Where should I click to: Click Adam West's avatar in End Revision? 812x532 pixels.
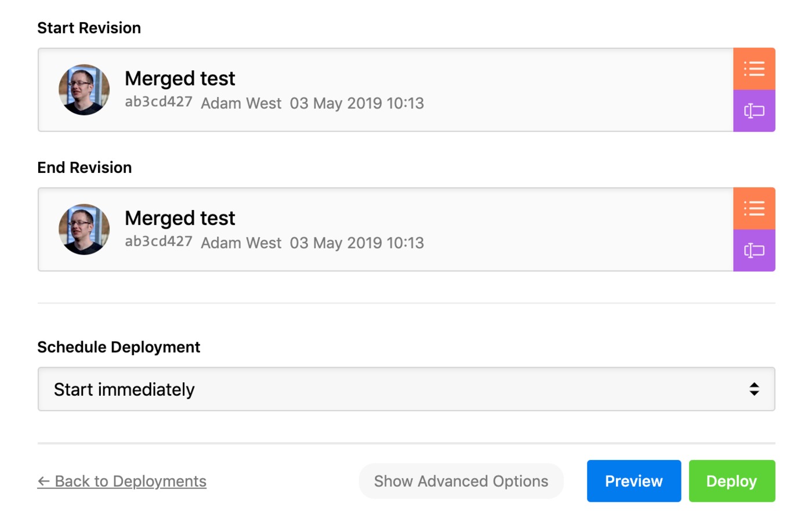coord(84,229)
